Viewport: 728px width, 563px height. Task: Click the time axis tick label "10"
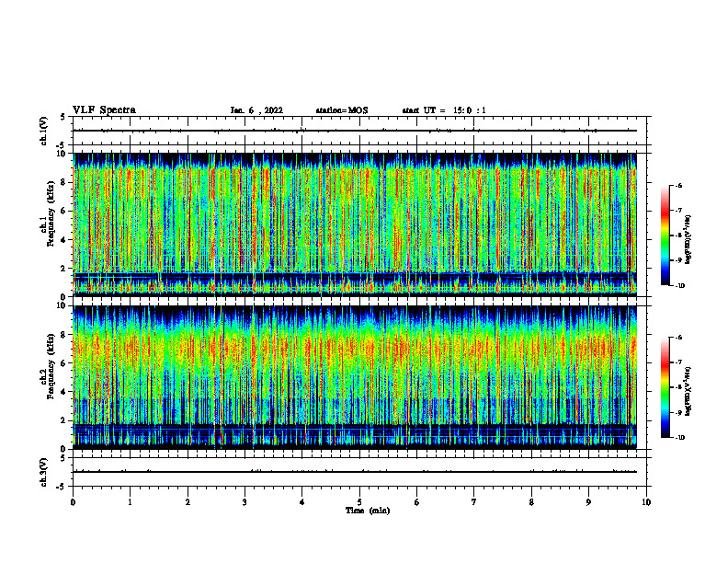646,502
